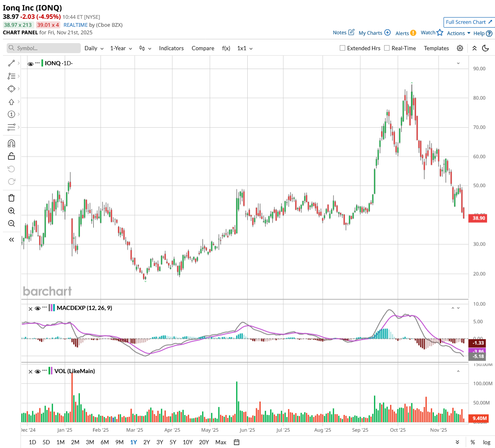Focus the Symbol search field

point(44,48)
